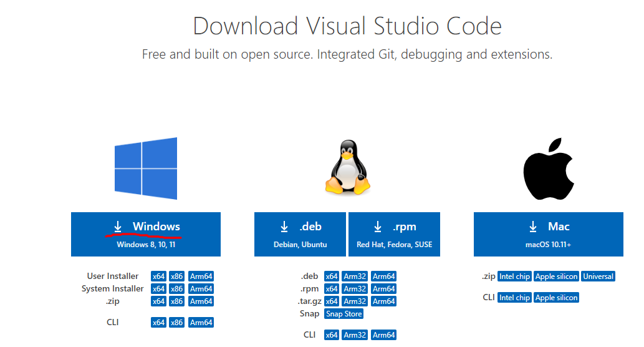
Task: Download Linux .tar.gz x64 archive
Action: [x=332, y=301]
